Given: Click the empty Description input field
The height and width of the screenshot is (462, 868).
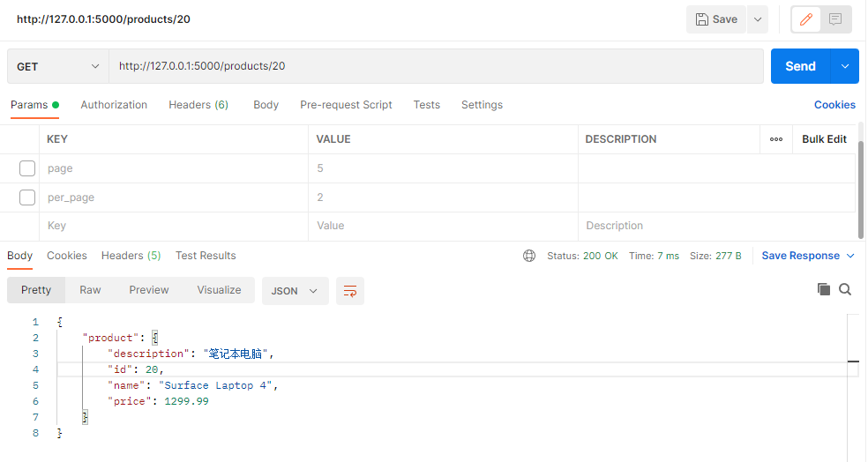Looking at the screenshot, I should pyautogui.click(x=717, y=226).
